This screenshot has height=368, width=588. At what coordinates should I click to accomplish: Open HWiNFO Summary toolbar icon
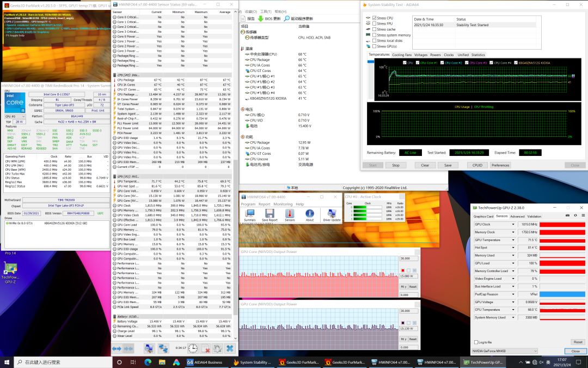250,214
